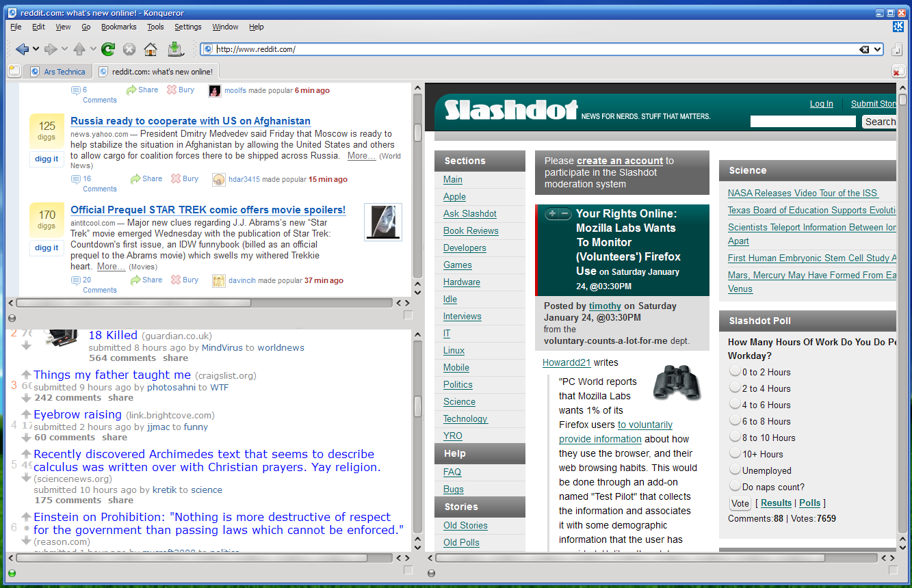Open a new tab with the tab bar icon
The height and width of the screenshot is (588, 912).
click(14, 71)
